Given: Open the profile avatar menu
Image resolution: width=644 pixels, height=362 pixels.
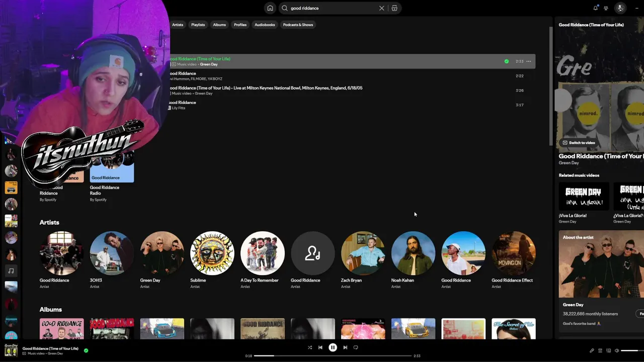Looking at the screenshot, I should pos(620,8).
